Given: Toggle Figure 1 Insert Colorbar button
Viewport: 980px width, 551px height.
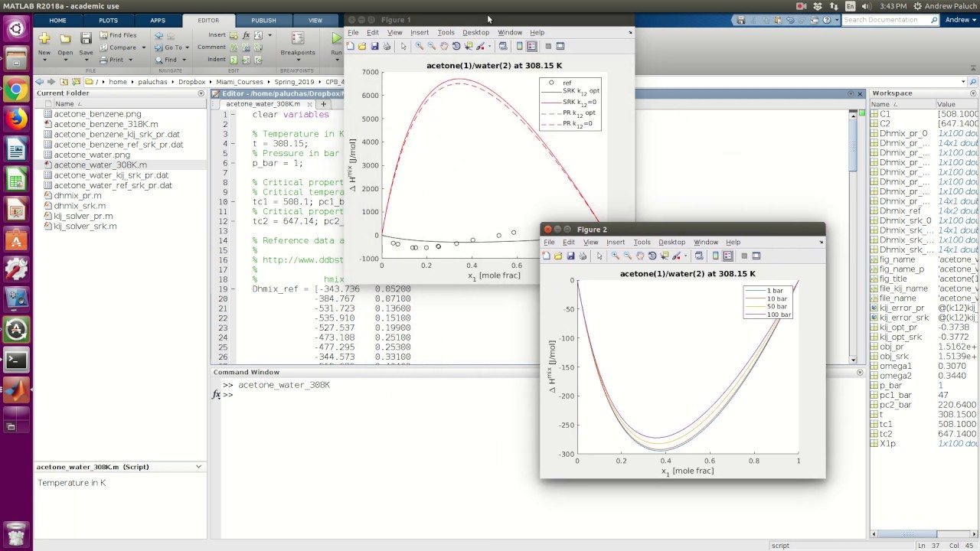Looking at the screenshot, I should pyautogui.click(x=519, y=46).
